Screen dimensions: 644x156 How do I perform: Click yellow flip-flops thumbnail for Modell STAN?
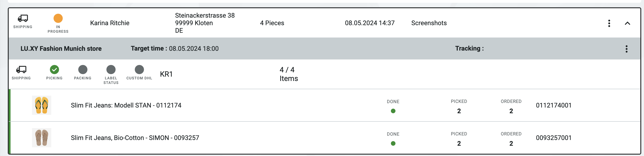(x=41, y=105)
